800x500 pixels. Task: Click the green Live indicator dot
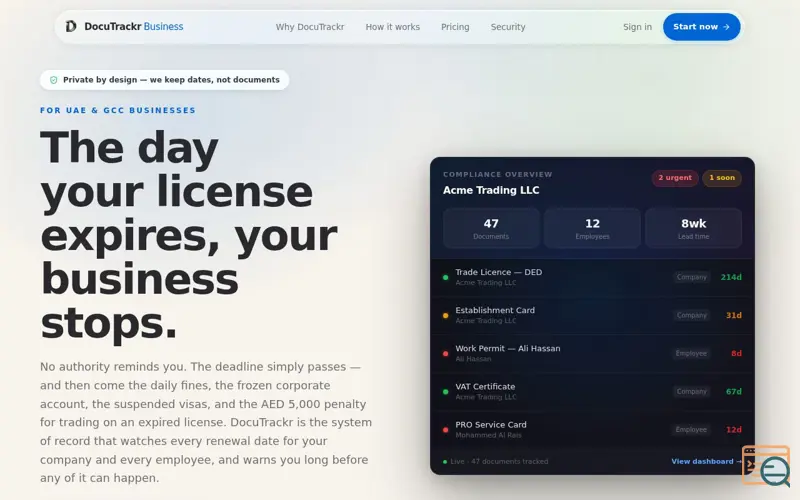445,462
